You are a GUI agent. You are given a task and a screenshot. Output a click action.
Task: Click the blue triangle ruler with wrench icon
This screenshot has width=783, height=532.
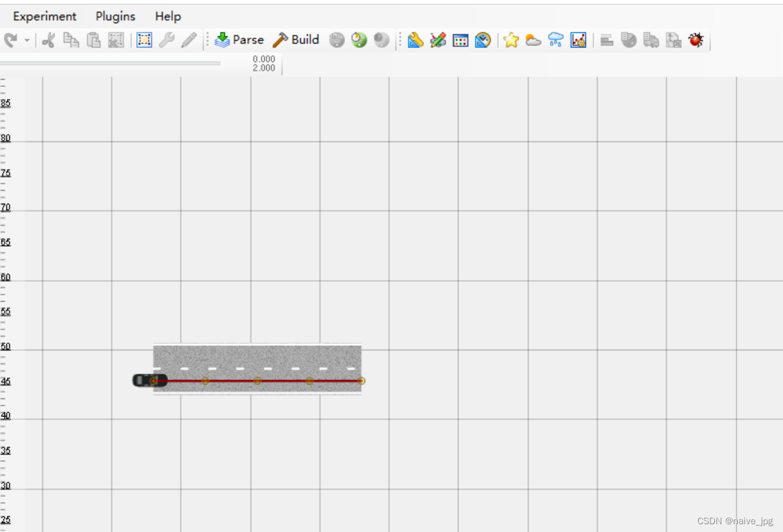pyautogui.click(x=416, y=40)
